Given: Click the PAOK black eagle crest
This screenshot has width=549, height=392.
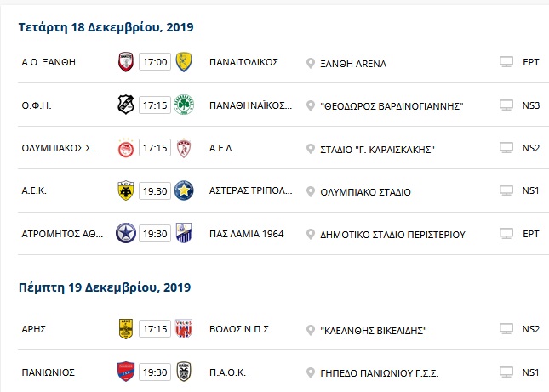Looking at the screenshot, I should point(184,372).
